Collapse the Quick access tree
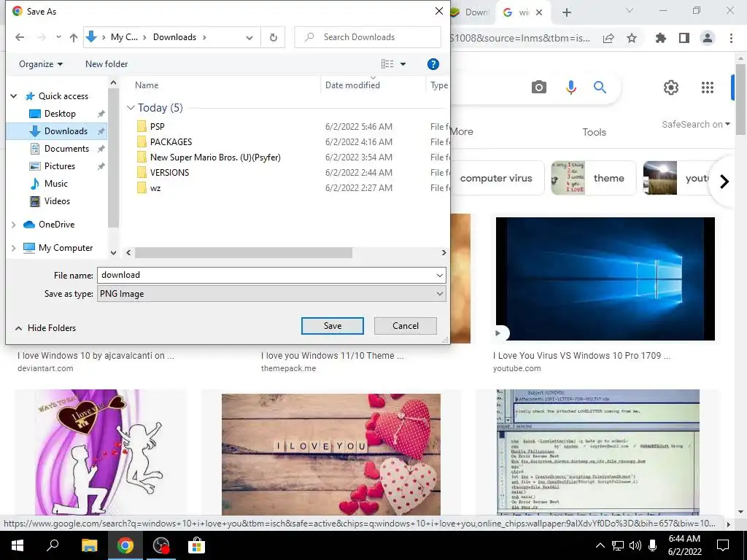This screenshot has width=747, height=560. 14,96
